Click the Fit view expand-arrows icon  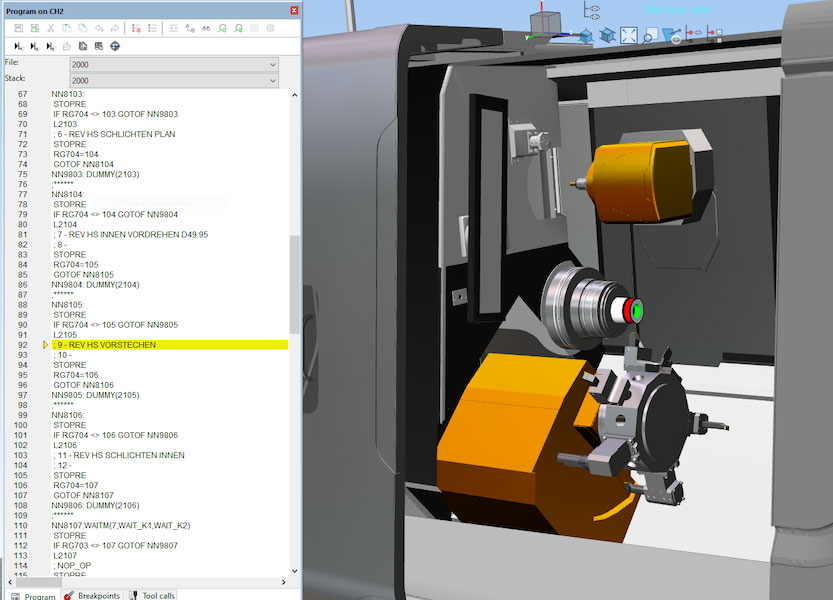(x=629, y=36)
